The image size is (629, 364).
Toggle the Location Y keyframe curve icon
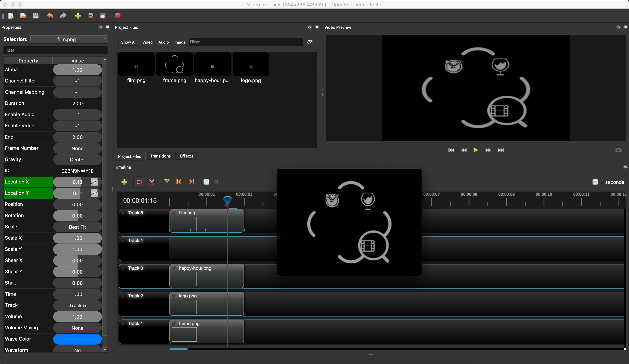[x=94, y=193]
